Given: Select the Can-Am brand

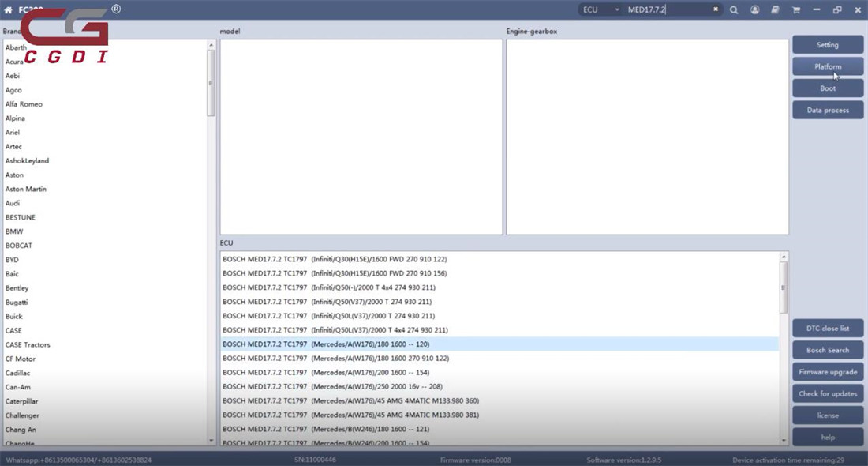Looking at the screenshot, I should click(105, 387).
